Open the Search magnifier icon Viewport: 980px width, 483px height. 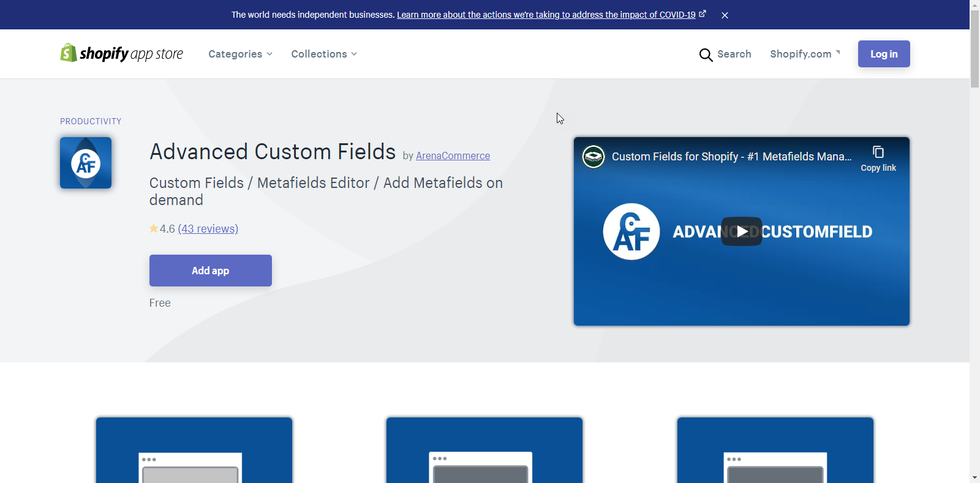[x=706, y=54]
